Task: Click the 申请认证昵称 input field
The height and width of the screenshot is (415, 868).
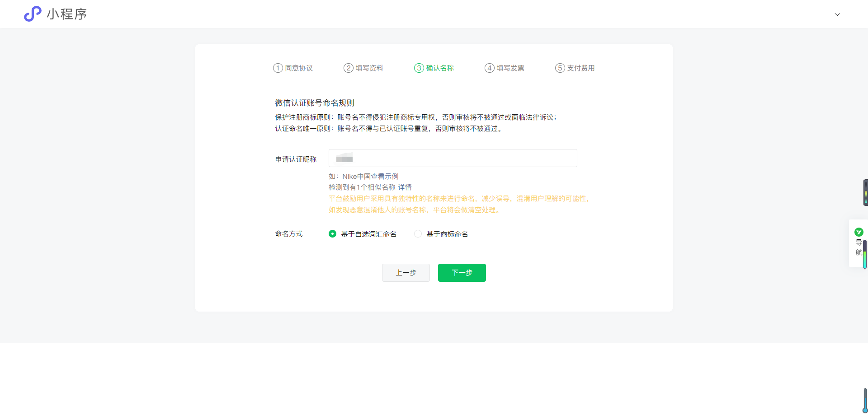Action: [x=453, y=158]
